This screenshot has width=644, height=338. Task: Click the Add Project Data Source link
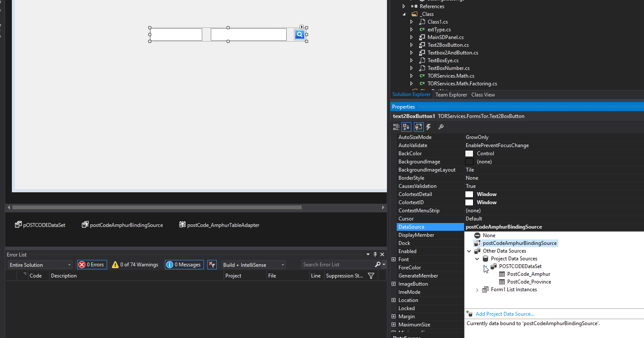(x=505, y=314)
